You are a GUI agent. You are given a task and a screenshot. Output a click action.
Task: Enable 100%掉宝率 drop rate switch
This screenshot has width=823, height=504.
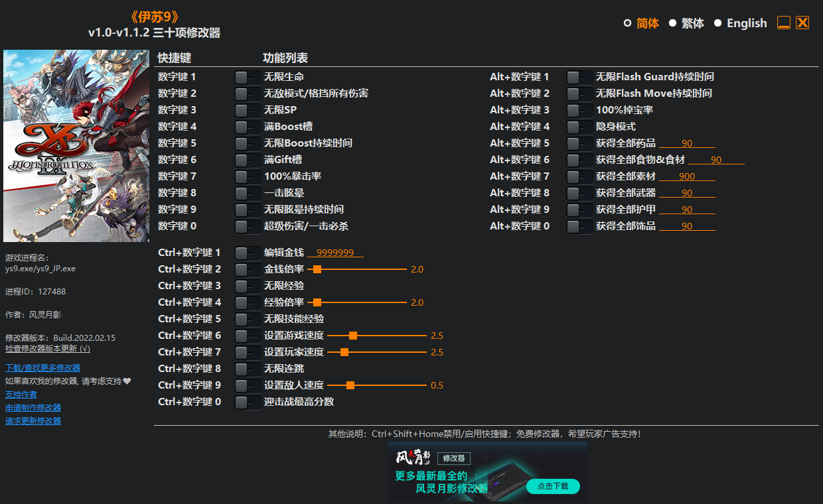click(579, 111)
